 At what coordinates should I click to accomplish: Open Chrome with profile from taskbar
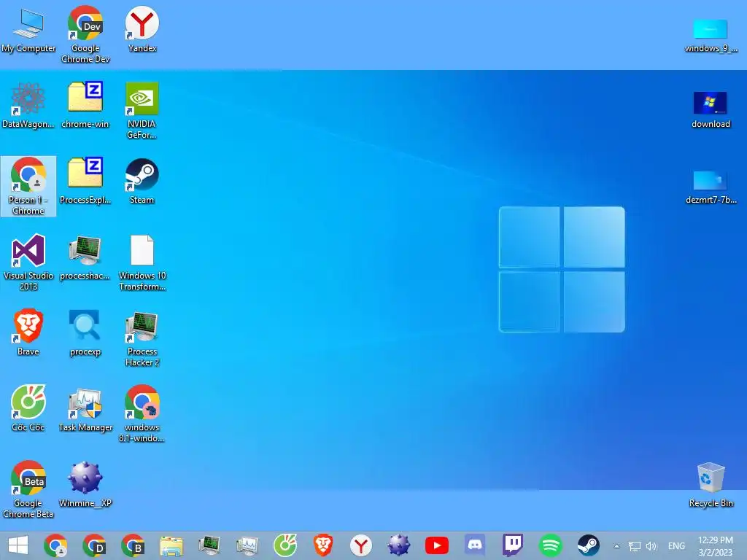point(55,545)
